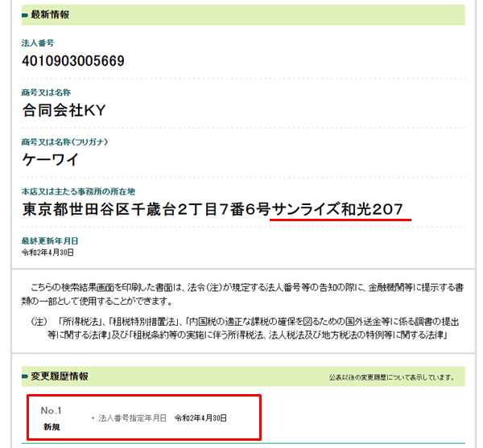The height and width of the screenshot is (448, 483).
Task: Click the 商号又は名称 label
Action: coord(46,92)
